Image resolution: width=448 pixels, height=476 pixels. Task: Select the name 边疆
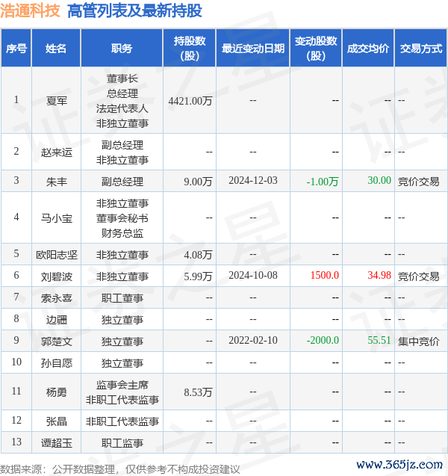(x=57, y=320)
